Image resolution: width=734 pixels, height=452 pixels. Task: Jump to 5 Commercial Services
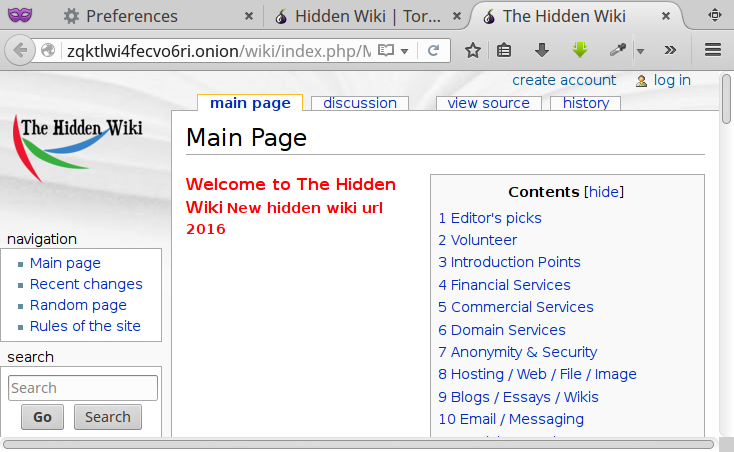pyautogui.click(x=516, y=307)
